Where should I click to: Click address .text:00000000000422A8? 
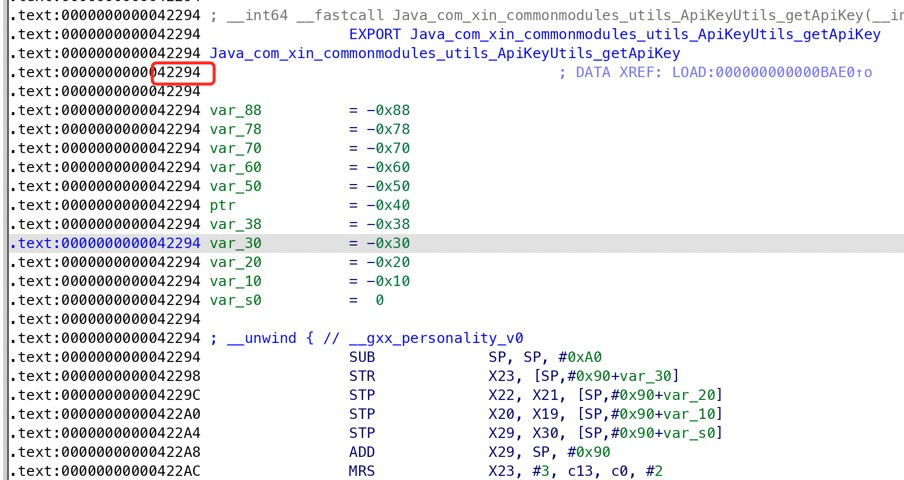tap(105, 452)
